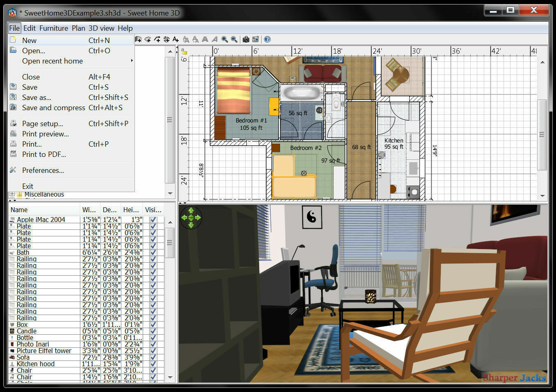The image size is (556, 392).
Task: Choose Page setup... menu entry
Action: [71, 124]
